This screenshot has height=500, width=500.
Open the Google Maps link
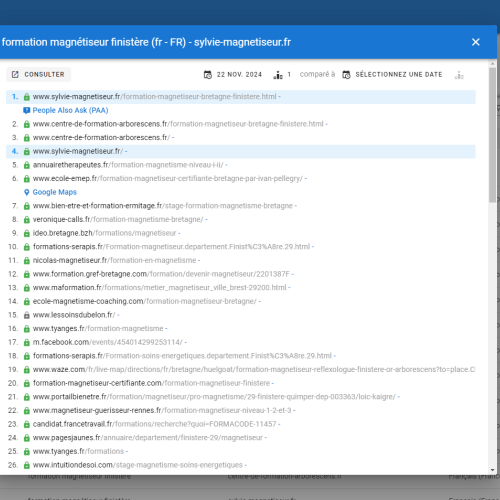click(55, 192)
